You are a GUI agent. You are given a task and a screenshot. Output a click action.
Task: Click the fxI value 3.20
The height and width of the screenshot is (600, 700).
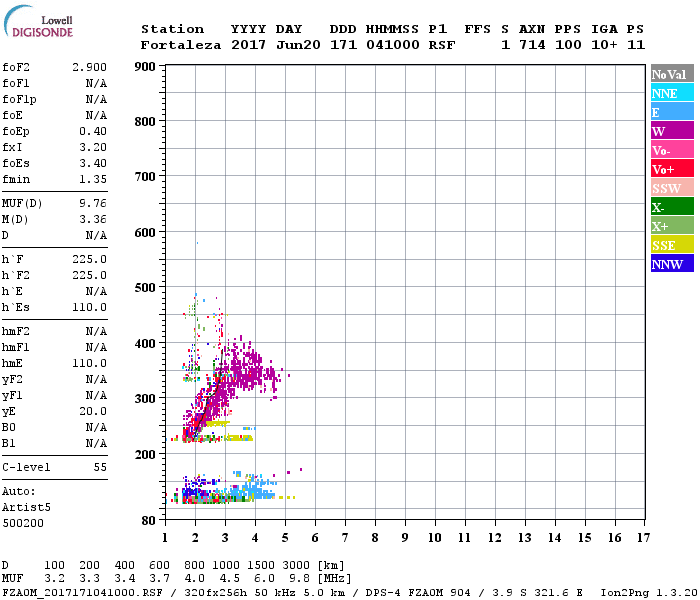[93, 147]
